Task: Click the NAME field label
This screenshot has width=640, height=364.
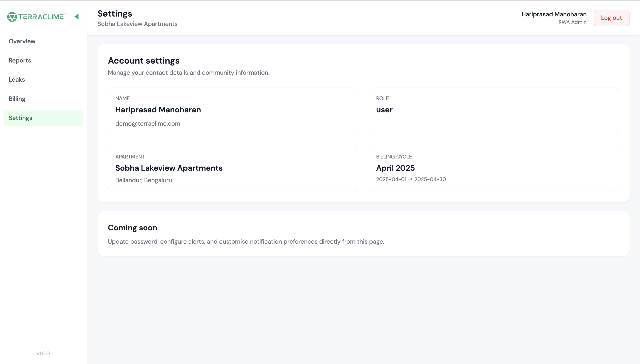Action: click(x=123, y=98)
